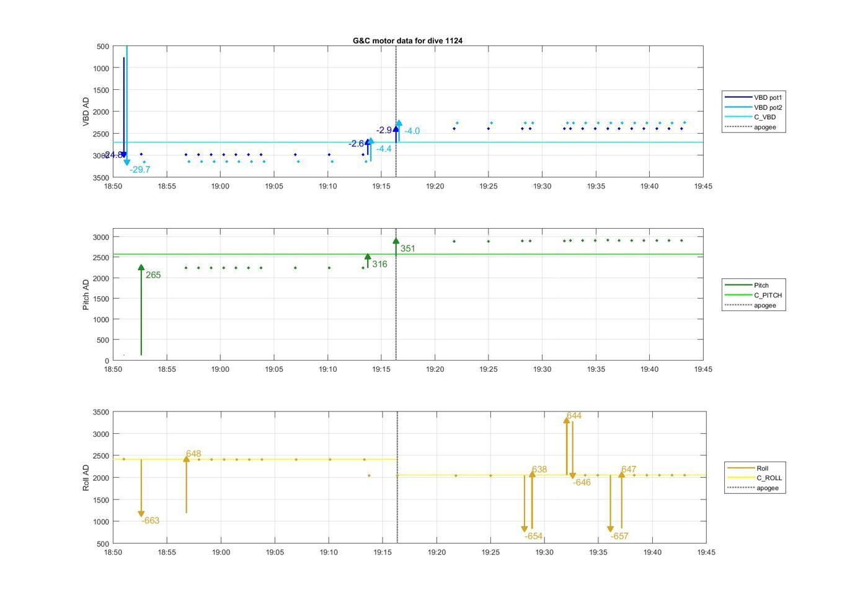868x611 pixels.
Task: Click the 'Pitch AD' axis label
Action: coord(86,294)
